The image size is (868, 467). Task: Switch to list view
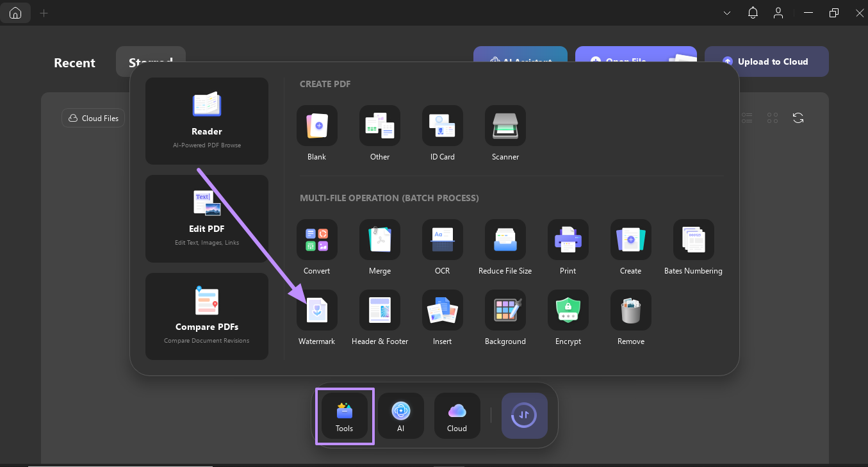[747, 118]
